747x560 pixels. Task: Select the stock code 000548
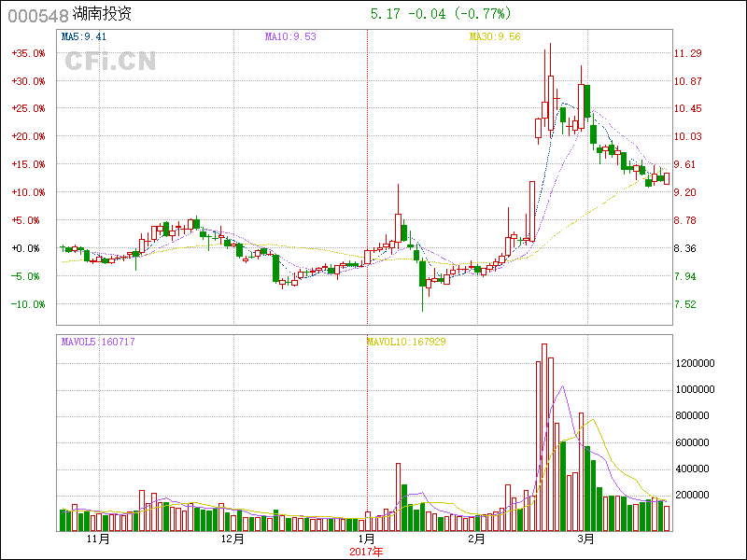pyautogui.click(x=37, y=15)
